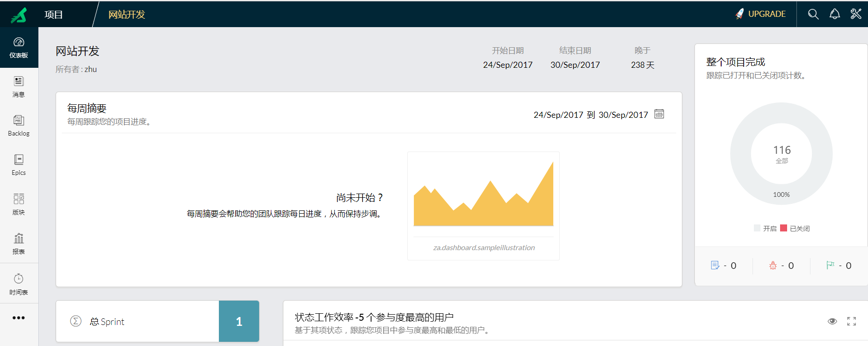The width and height of the screenshot is (868, 346).
Task: Open 报表 reports in sidebar
Action: (19, 244)
